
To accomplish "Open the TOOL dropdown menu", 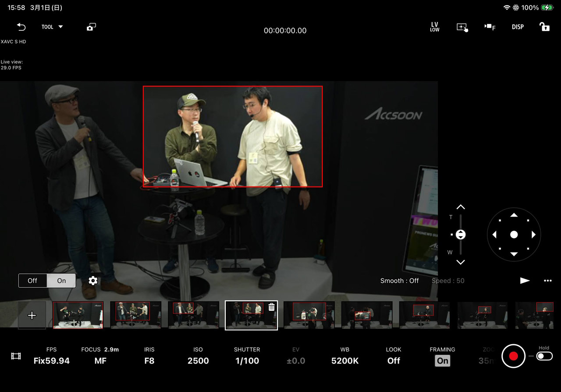I will [x=52, y=27].
